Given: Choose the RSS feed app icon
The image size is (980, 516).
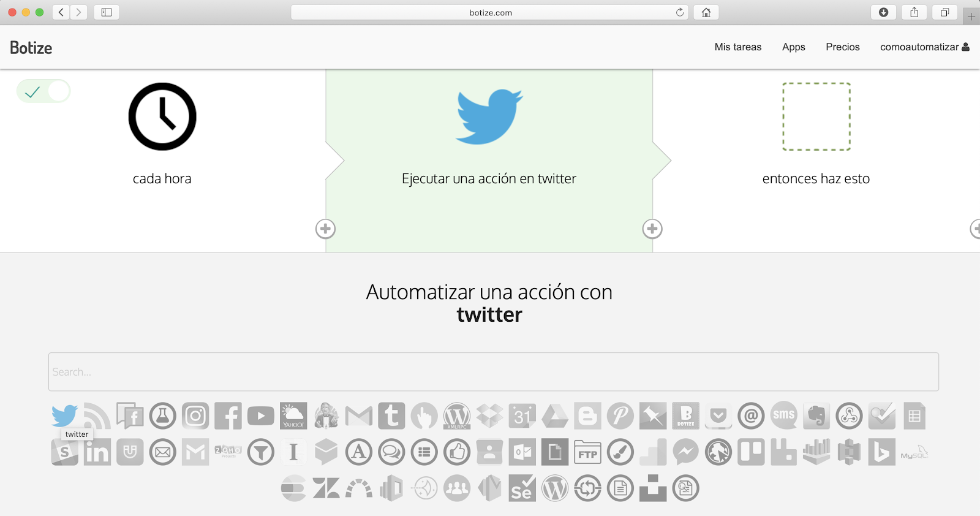Looking at the screenshot, I should [x=97, y=416].
